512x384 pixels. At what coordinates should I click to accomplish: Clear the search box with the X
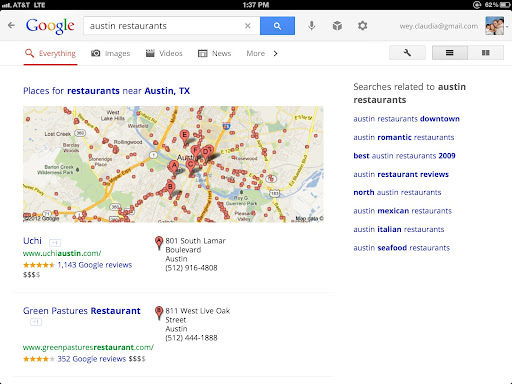(247, 26)
